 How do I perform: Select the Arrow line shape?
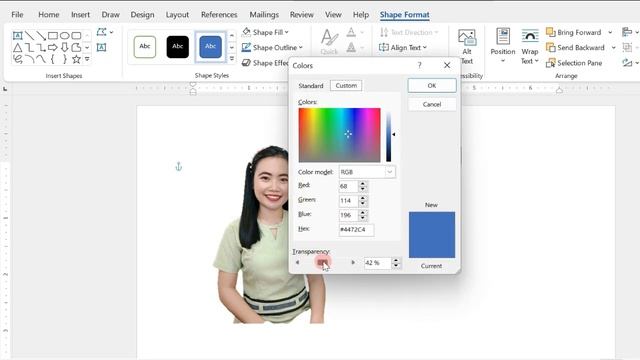41,36
